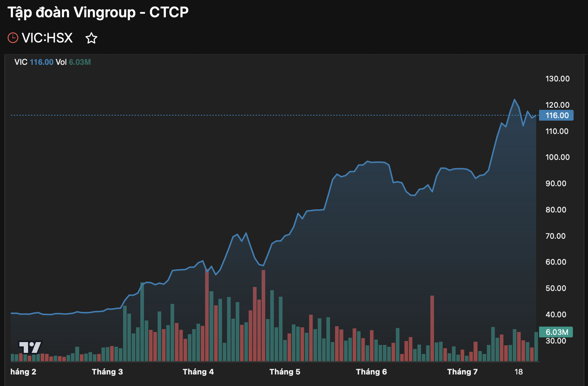Click the Tập đoàn Vingroup - CTCP title
The image size is (588, 386).
coord(98,12)
